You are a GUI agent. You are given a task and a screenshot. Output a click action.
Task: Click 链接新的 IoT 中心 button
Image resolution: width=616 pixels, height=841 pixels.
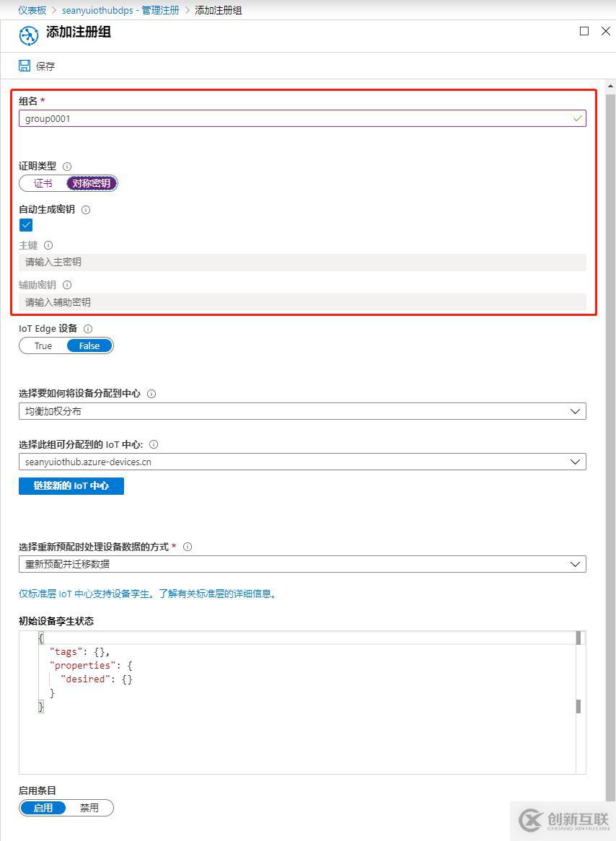71,486
